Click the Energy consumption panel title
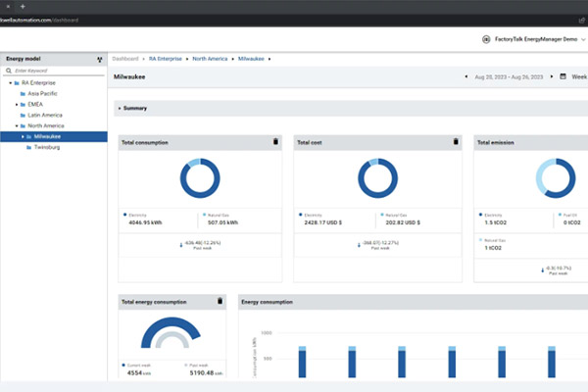The height and width of the screenshot is (392, 588). pyautogui.click(x=267, y=302)
